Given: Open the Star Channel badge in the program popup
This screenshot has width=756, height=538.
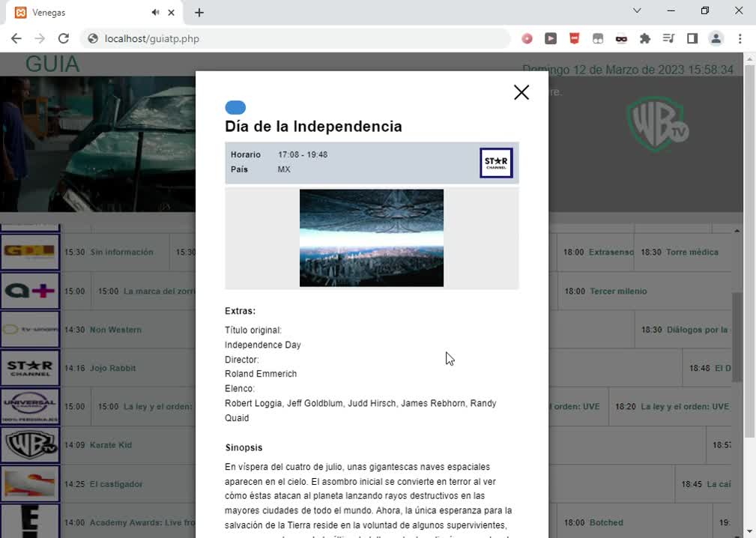Looking at the screenshot, I should pyautogui.click(x=496, y=162).
